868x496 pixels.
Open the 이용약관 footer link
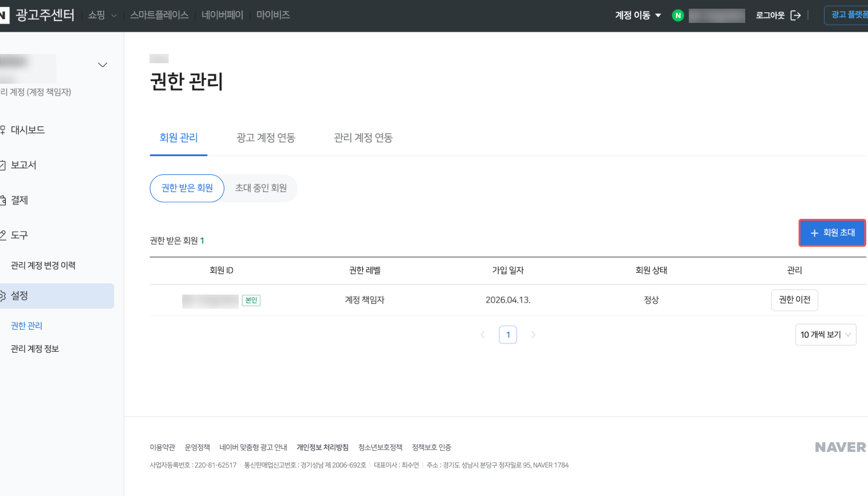(x=162, y=447)
